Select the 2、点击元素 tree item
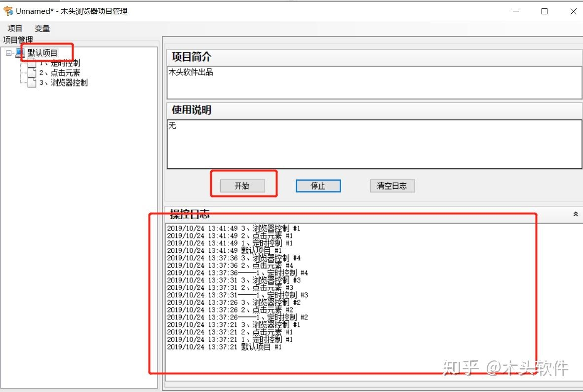 tap(60, 73)
